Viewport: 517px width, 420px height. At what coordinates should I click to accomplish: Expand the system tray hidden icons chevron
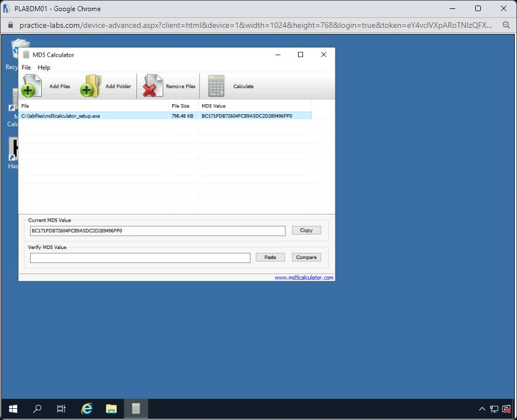pyautogui.click(x=482, y=409)
